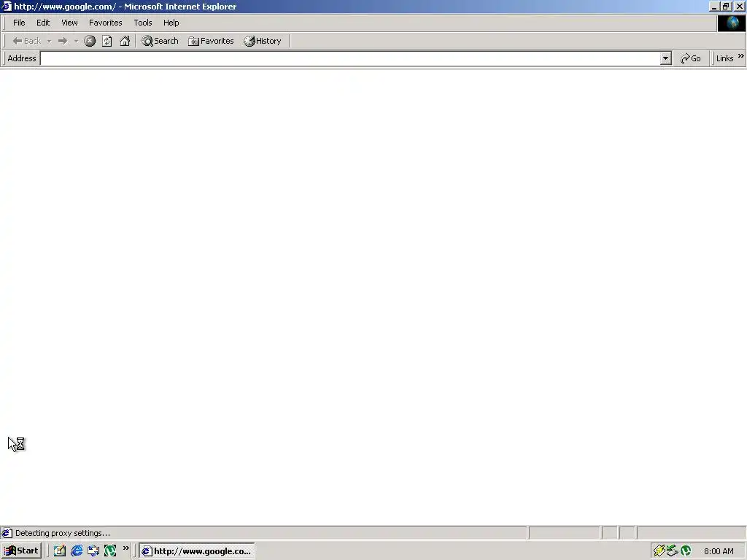Go back with the Back arrow button

tap(27, 41)
